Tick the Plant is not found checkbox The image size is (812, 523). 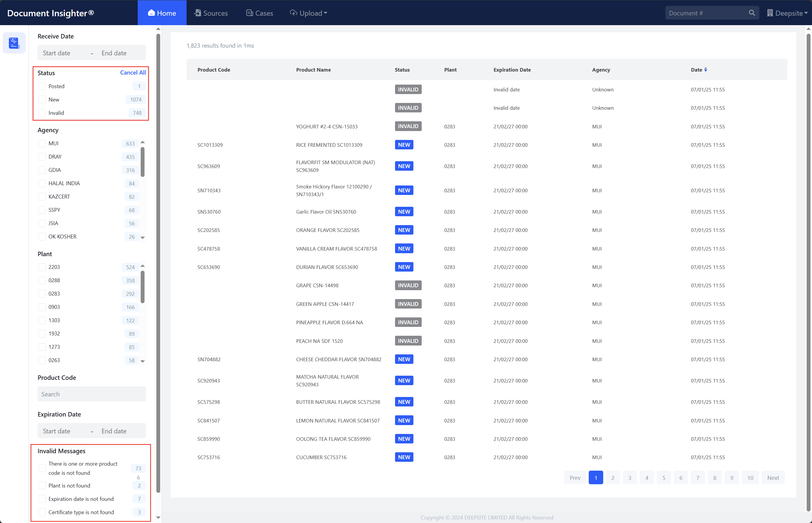tap(42, 485)
